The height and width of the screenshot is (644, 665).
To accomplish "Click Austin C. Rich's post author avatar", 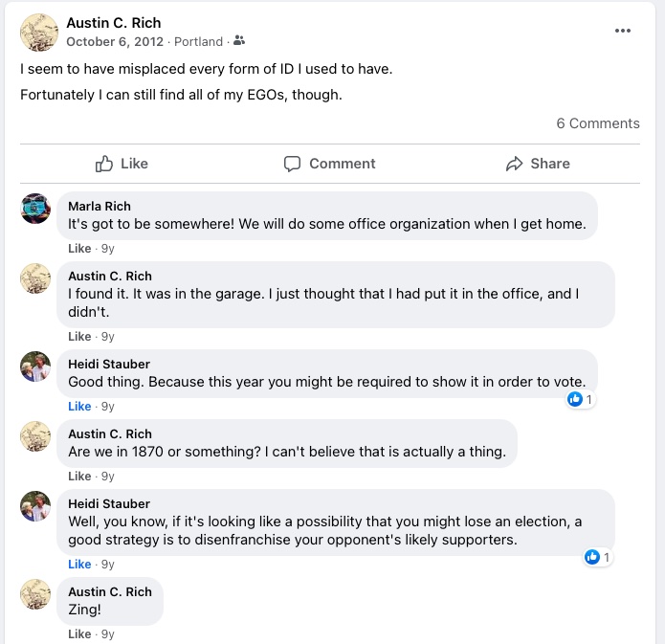I will coord(39,33).
